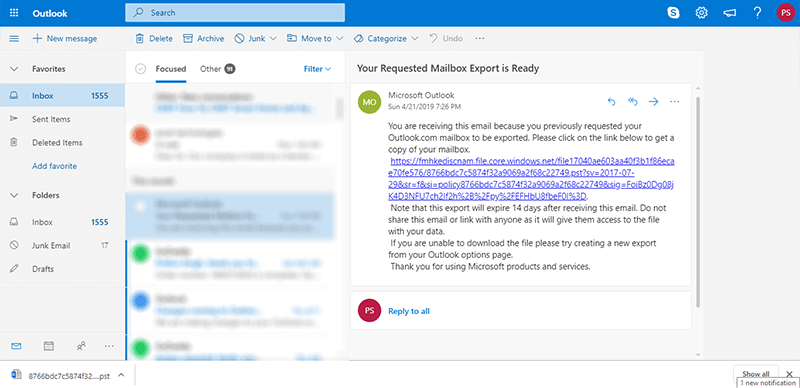Open the message more actions ellipsis
Viewport: 800px width, 388px height.
point(674,102)
